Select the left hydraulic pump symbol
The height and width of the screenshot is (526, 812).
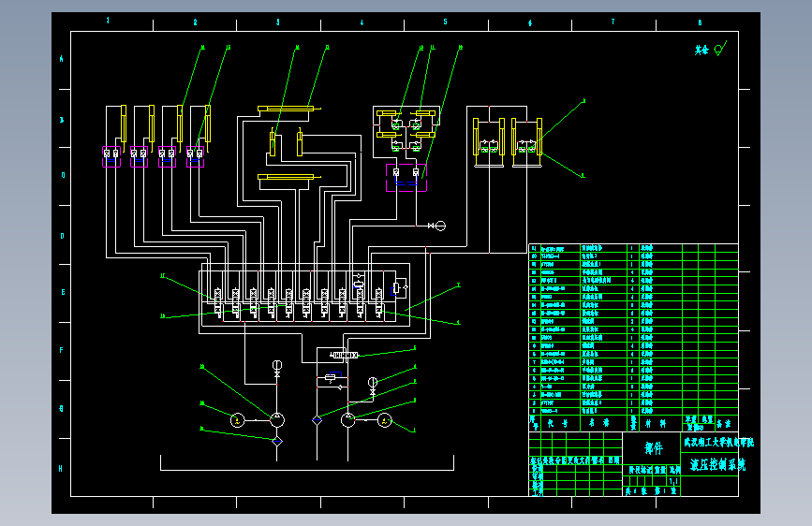[277, 420]
